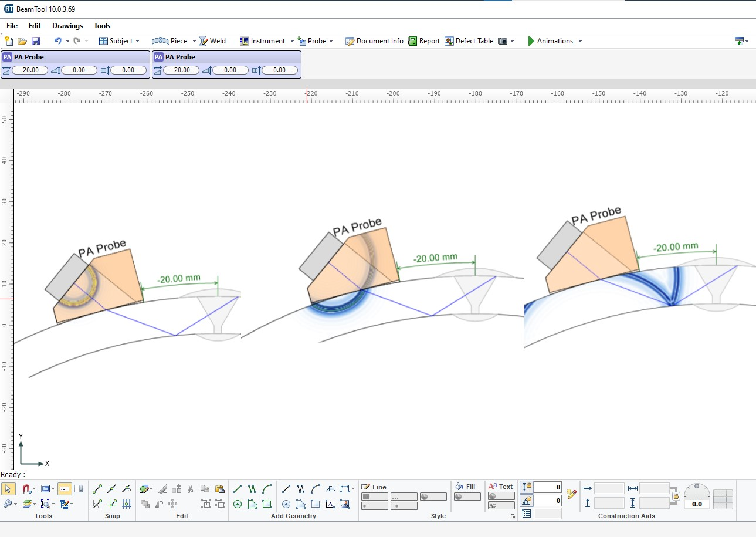Open the Defect Table
Screen dimensions: 756x537
[469, 41]
